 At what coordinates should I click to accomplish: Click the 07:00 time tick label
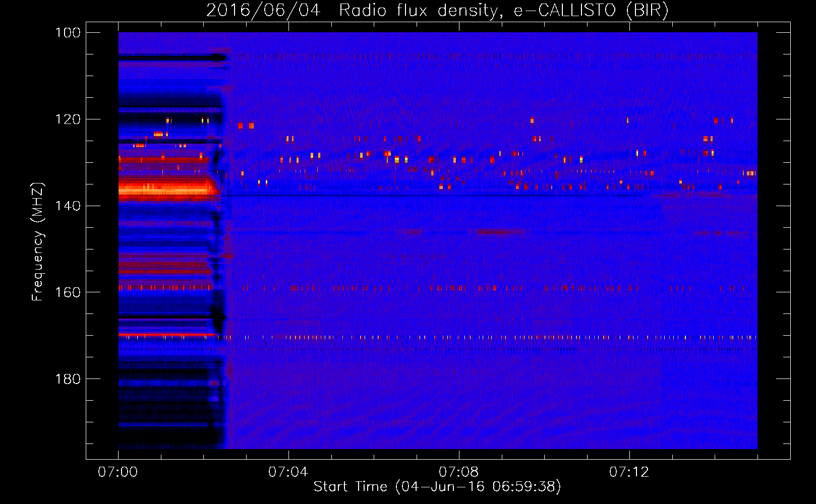coord(118,472)
